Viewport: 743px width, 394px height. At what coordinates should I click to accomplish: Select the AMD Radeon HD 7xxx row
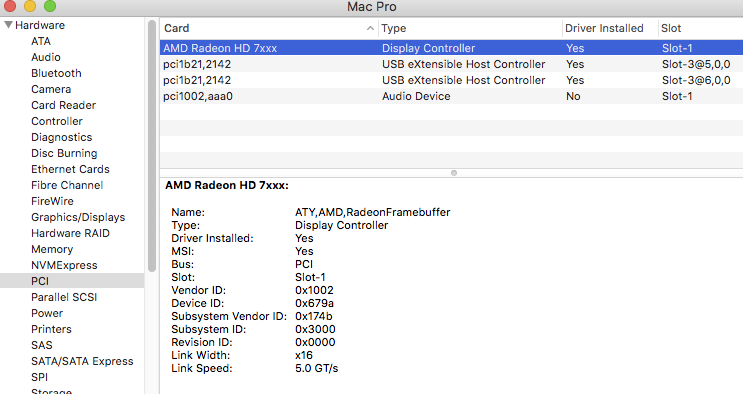click(x=451, y=48)
